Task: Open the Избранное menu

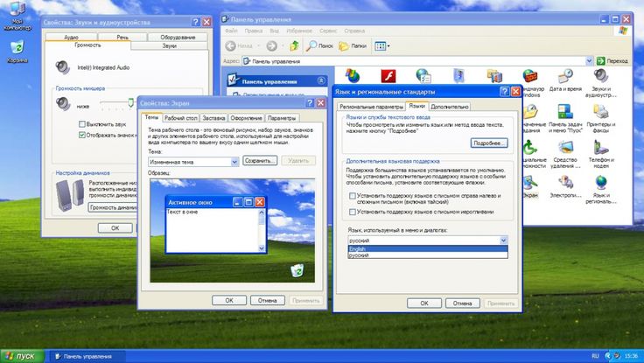Action: (x=299, y=31)
